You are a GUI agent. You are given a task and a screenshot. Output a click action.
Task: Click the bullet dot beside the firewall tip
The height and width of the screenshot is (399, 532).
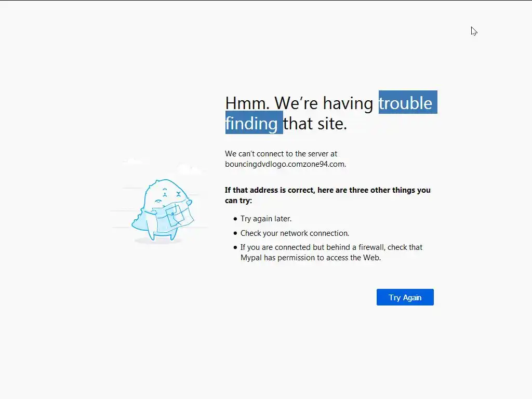(235, 248)
